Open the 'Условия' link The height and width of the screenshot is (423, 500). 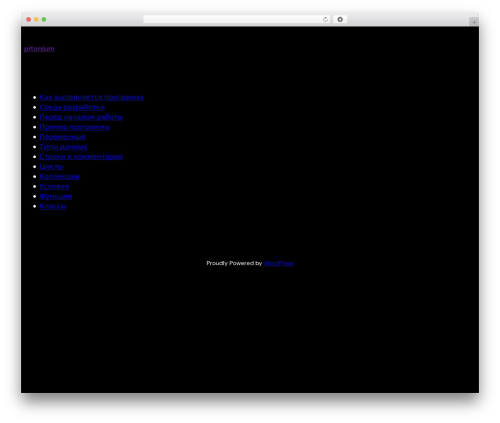point(54,186)
